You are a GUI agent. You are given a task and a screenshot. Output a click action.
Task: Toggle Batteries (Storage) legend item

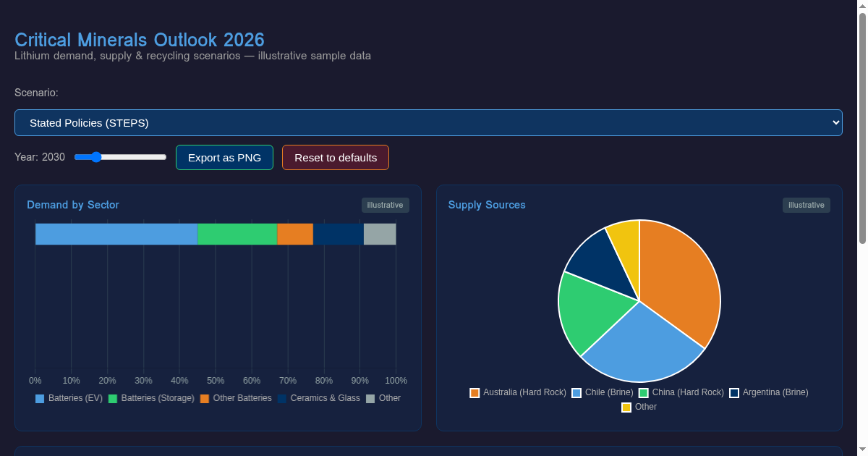(x=151, y=398)
